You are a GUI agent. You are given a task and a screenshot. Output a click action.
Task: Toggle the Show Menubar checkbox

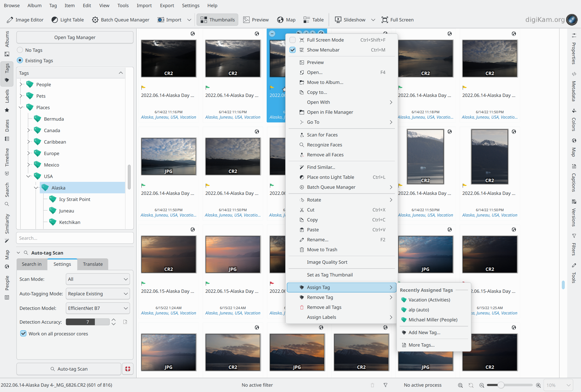pos(293,50)
